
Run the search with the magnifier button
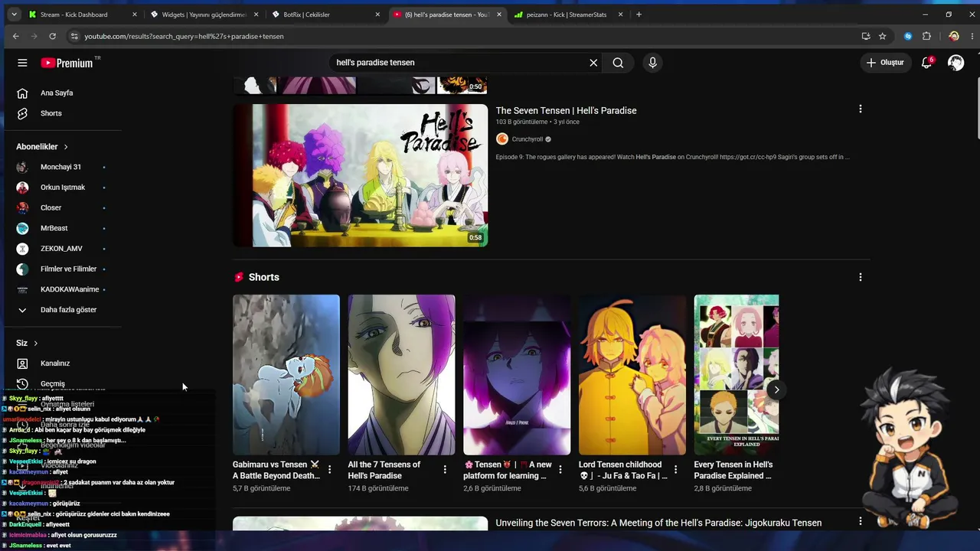[618, 63]
